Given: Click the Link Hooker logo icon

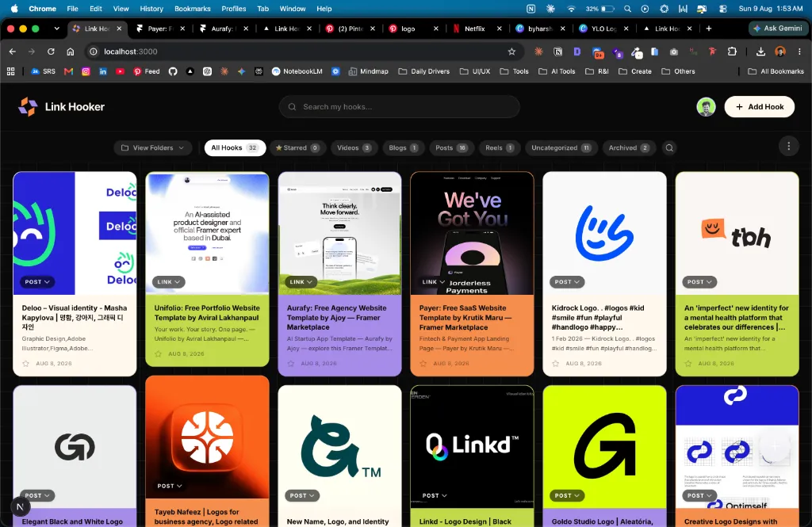Looking at the screenshot, I should (28, 107).
